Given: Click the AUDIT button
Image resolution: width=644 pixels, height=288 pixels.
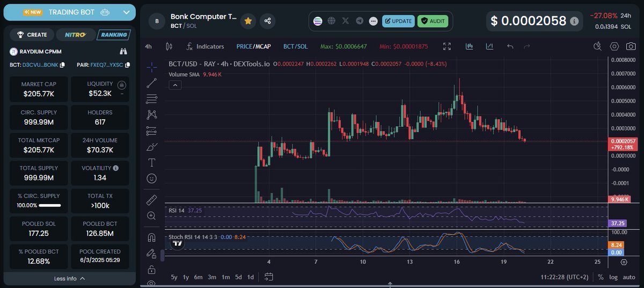Looking at the screenshot, I should coord(433,21).
